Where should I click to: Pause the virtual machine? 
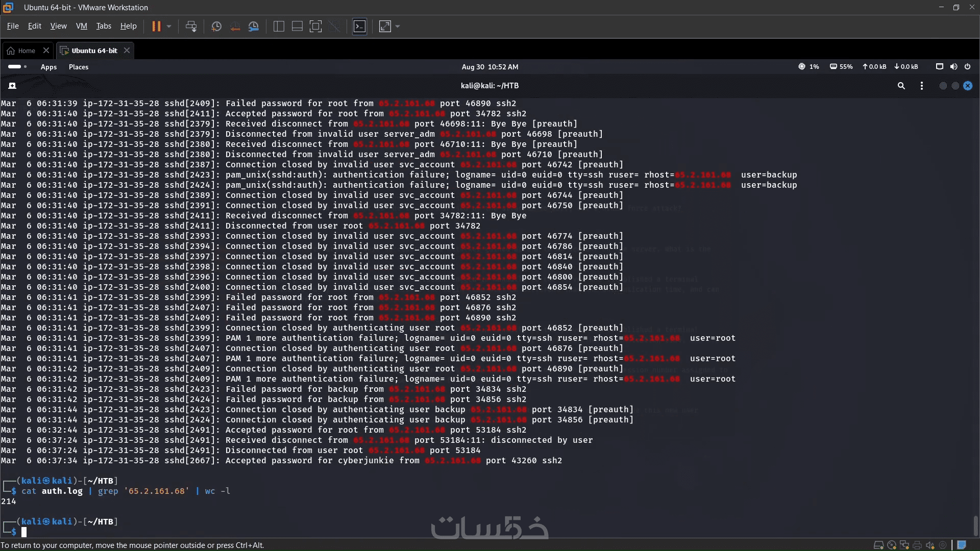(x=156, y=26)
